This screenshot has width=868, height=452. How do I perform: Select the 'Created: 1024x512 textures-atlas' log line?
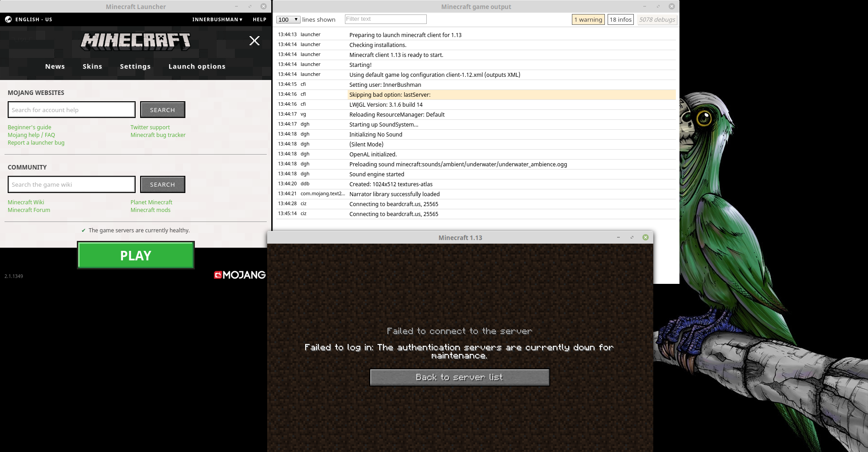coord(476,184)
